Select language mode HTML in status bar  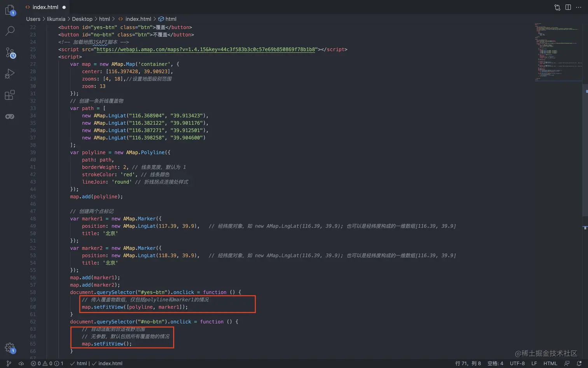point(550,363)
